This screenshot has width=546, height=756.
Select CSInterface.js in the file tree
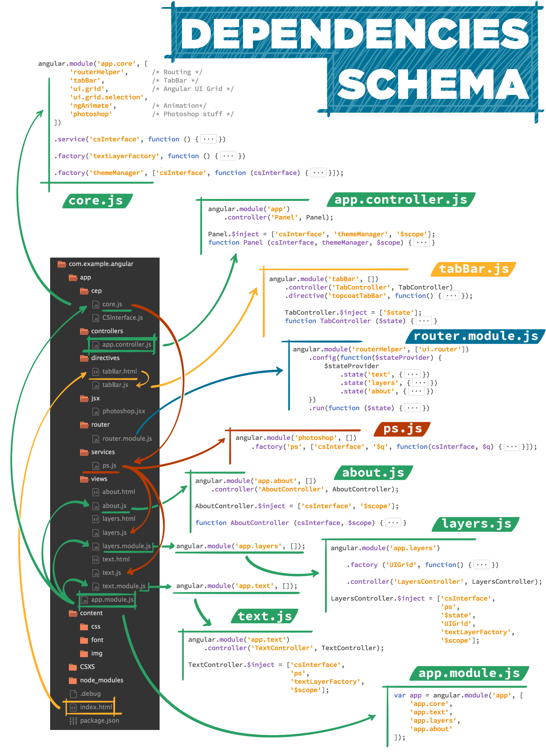(x=122, y=318)
